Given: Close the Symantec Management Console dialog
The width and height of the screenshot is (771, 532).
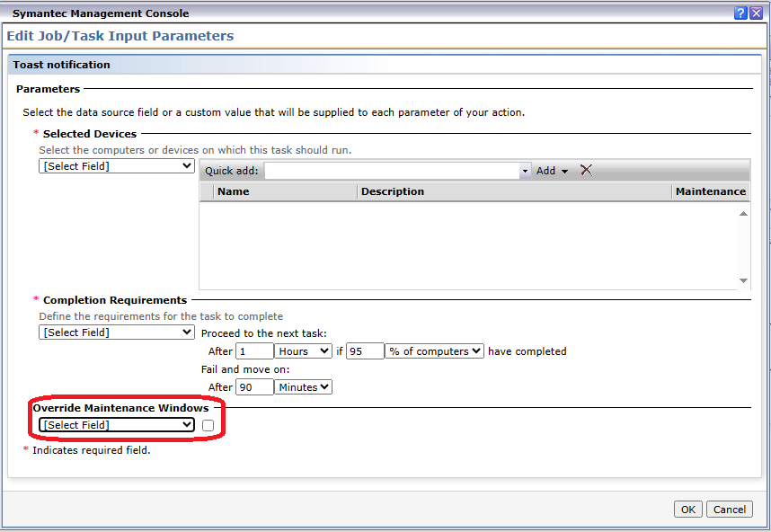Looking at the screenshot, I should (x=758, y=13).
